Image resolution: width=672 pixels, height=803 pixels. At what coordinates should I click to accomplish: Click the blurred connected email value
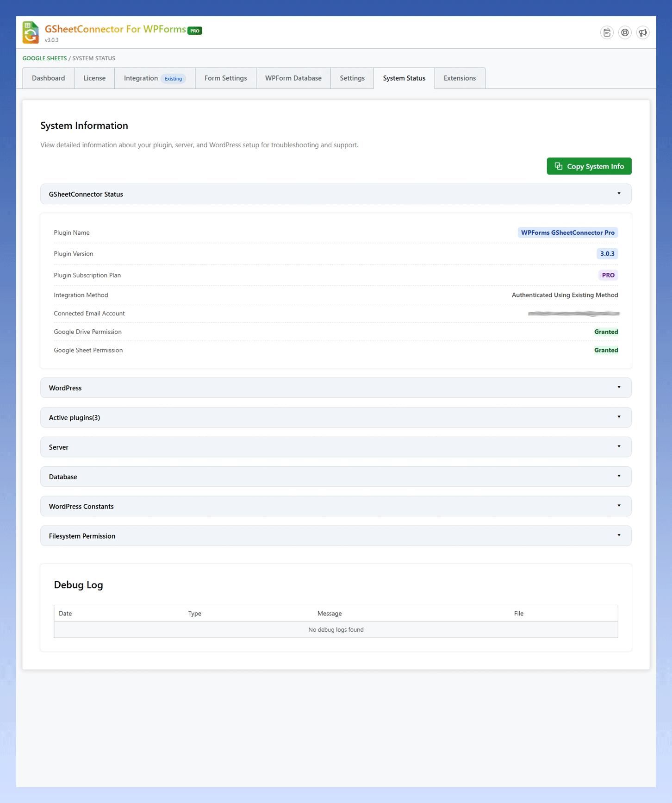[573, 314]
